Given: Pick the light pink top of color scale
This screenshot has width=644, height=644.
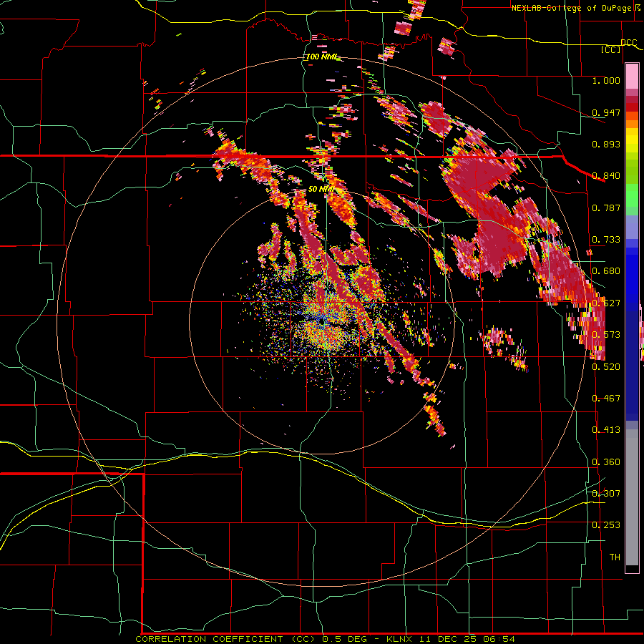Looking at the screenshot, I should [632, 76].
